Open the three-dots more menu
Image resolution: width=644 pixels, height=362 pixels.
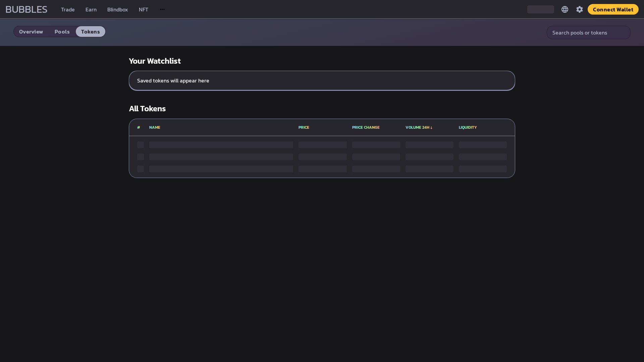[x=162, y=9]
